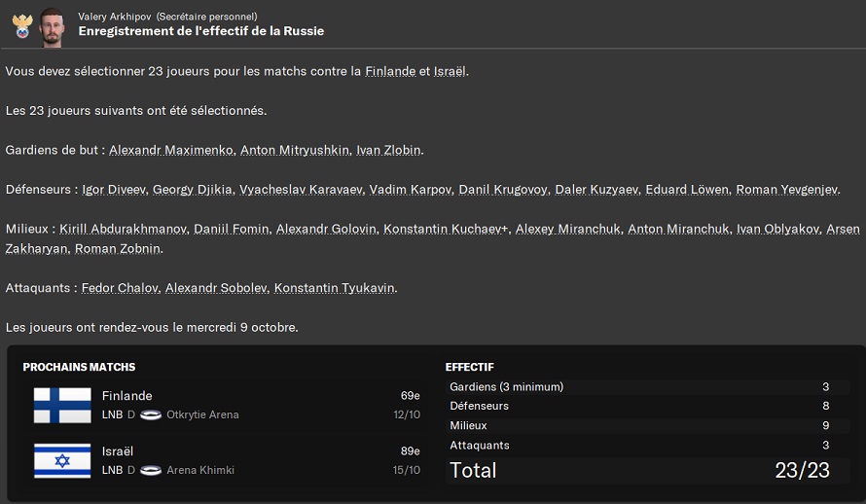This screenshot has height=504, width=866.
Task: Select the Finlande fixture row
Action: (x=226, y=405)
